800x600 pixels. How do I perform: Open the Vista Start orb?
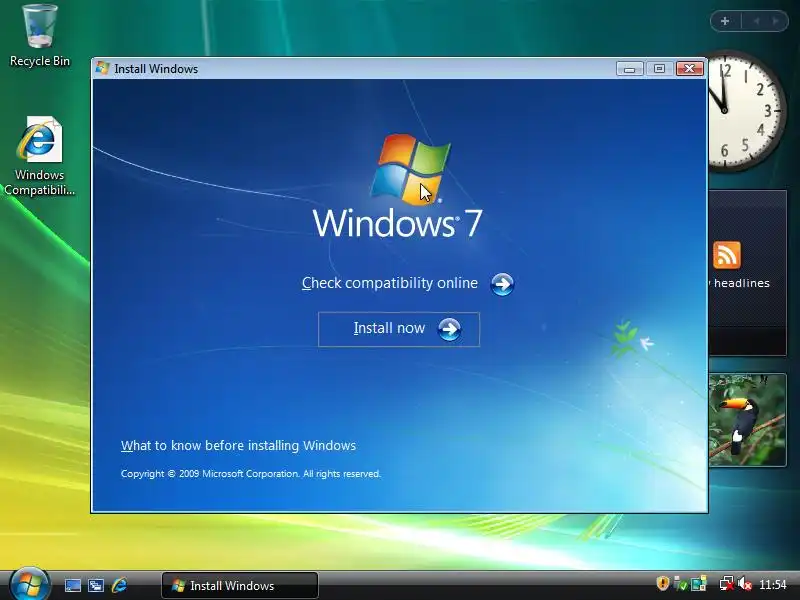pyautogui.click(x=29, y=584)
